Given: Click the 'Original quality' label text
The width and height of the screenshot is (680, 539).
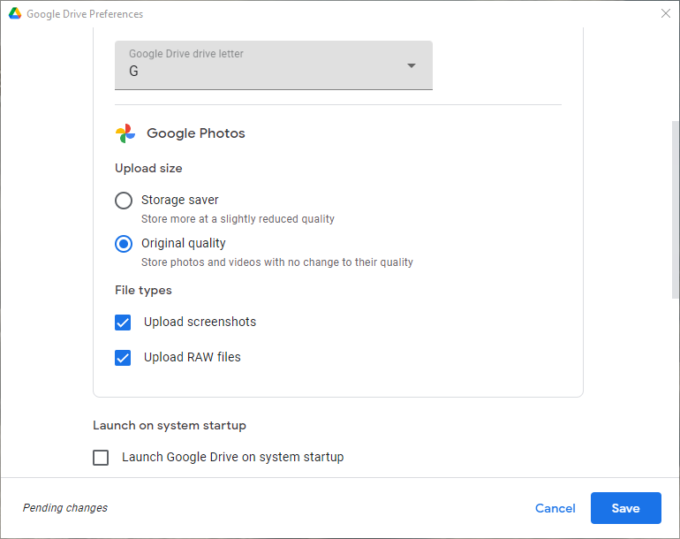Looking at the screenshot, I should tap(183, 243).
